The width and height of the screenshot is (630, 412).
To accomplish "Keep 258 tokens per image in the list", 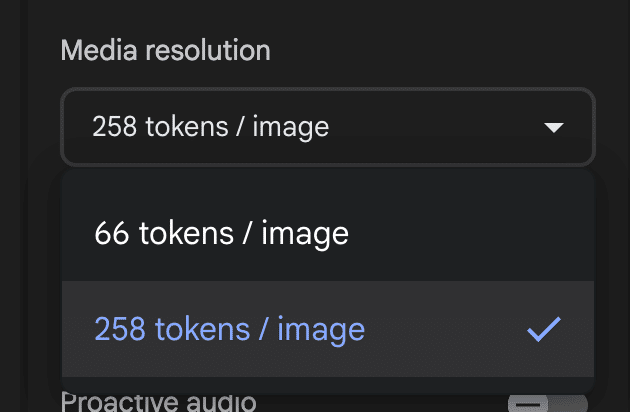I will pos(229,329).
